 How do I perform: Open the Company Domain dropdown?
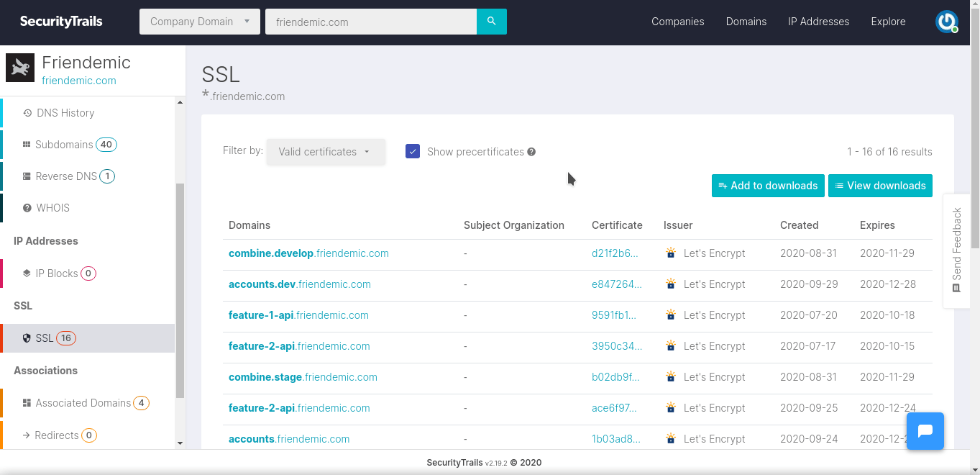[x=199, y=22]
